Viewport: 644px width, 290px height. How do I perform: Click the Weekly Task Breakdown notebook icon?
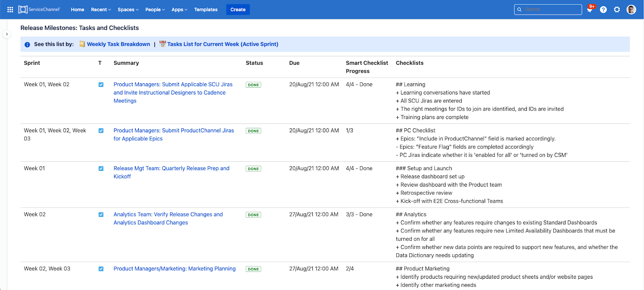point(82,44)
